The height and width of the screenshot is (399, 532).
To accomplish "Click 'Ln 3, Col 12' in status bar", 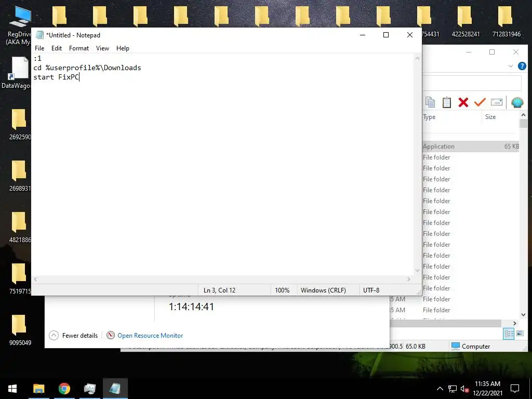I will pyautogui.click(x=219, y=290).
